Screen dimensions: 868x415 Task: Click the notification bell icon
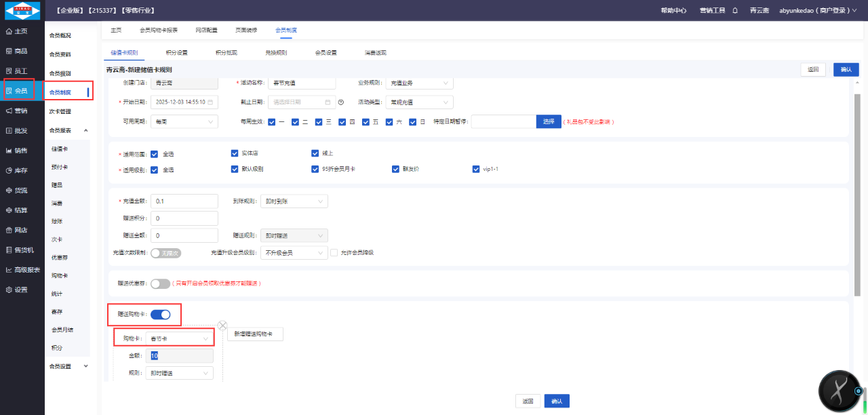coord(735,10)
